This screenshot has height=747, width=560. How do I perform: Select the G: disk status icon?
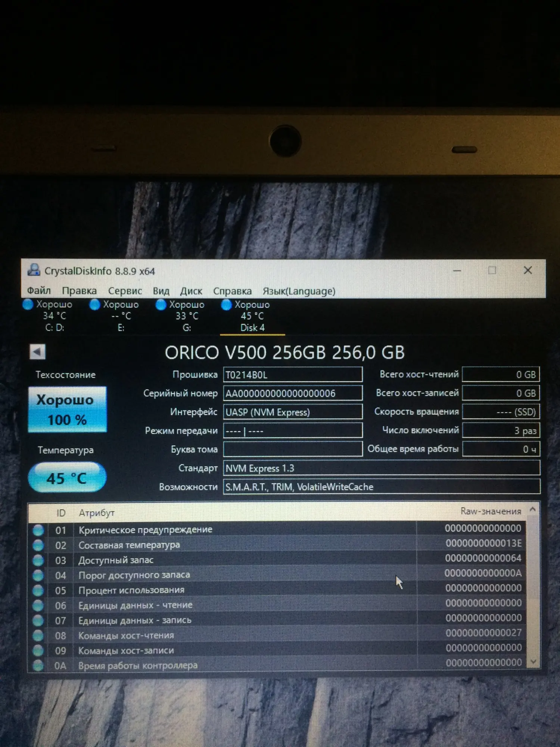[161, 305]
